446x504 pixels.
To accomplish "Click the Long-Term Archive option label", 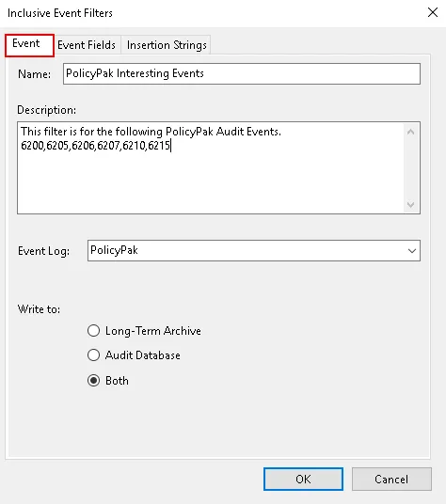I will point(153,331).
